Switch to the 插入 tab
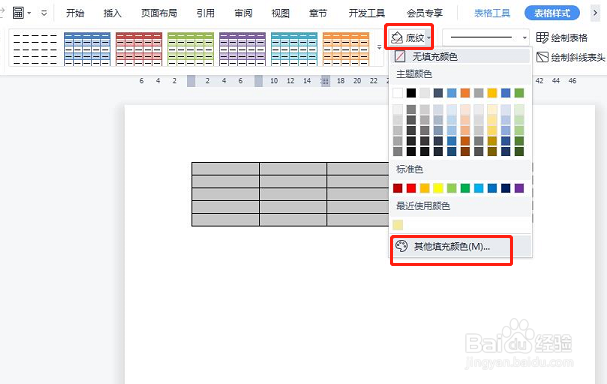 click(x=112, y=13)
